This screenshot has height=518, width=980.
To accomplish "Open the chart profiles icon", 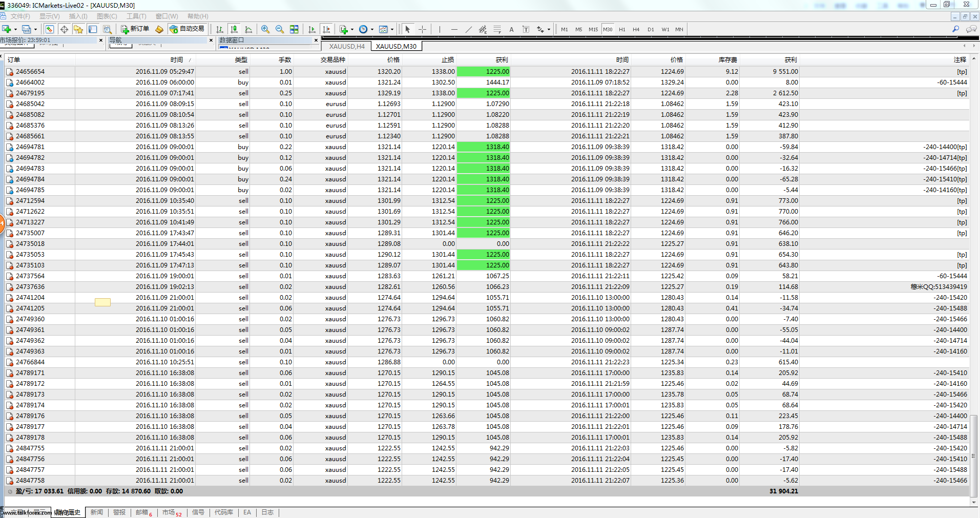I will pos(27,29).
